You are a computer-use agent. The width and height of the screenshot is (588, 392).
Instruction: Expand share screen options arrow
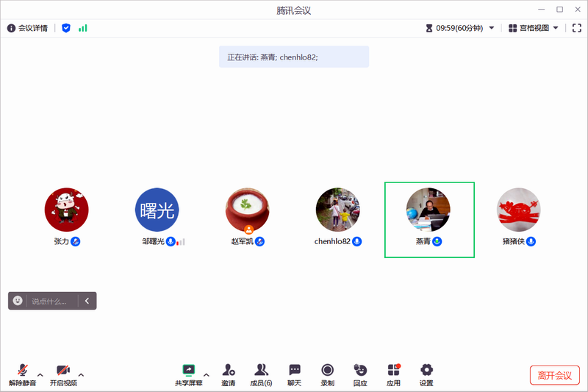(207, 375)
